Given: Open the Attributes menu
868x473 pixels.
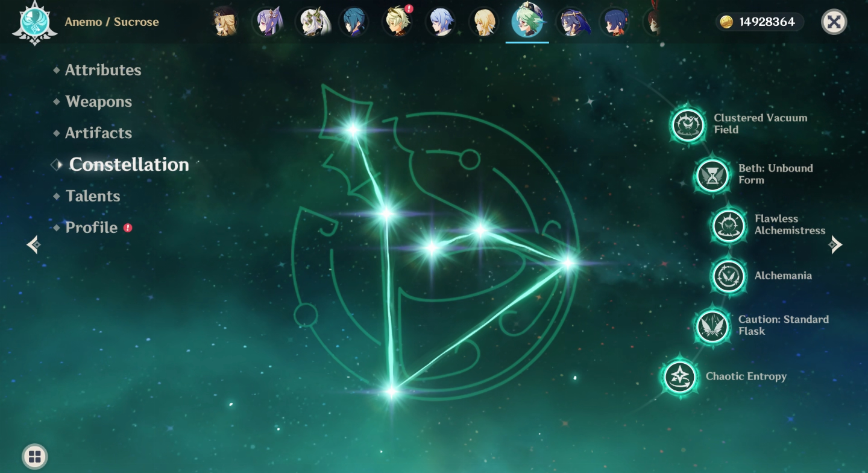Looking at the screenshot, I should [x=103, y=70].
